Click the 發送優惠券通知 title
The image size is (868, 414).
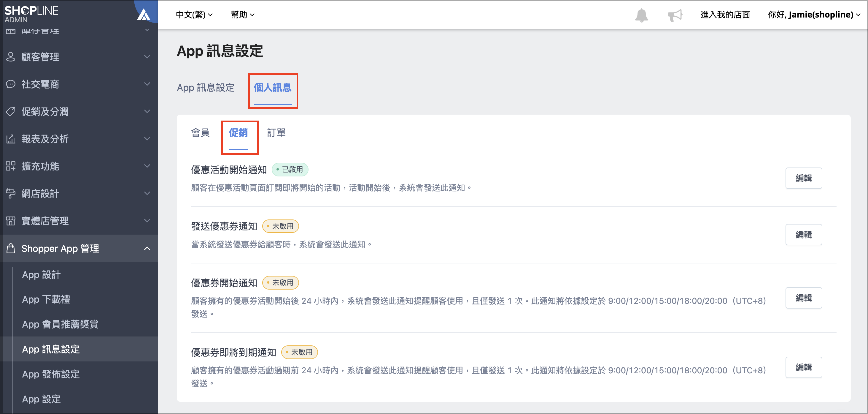tap(224, 226)
